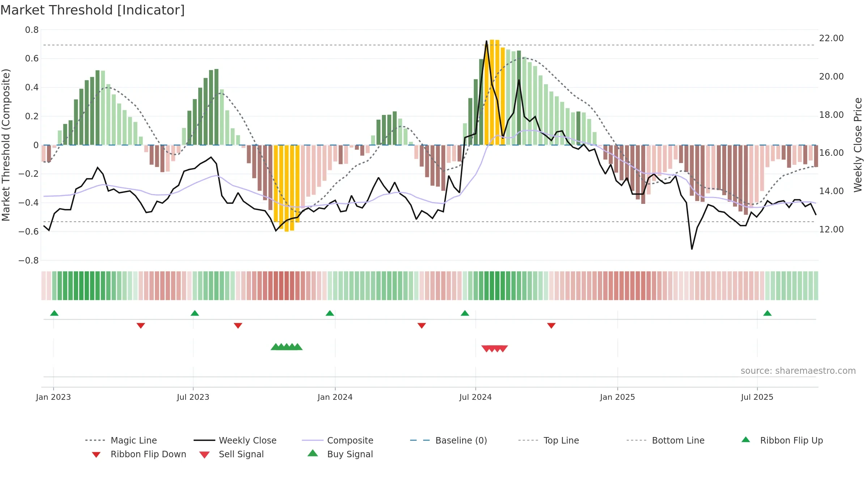Viewport: 868px width, 488px height.
Task: Click ribbon flip down marker between Jan and Jul 2023
Action: click(141, 326)
